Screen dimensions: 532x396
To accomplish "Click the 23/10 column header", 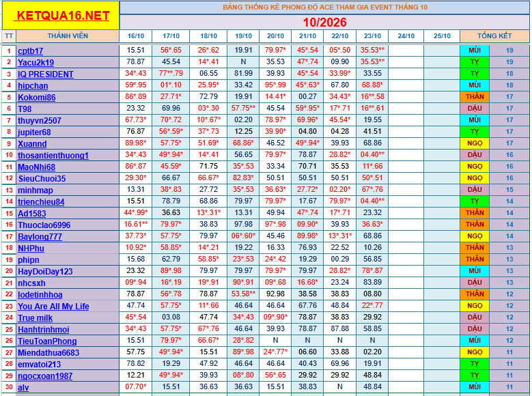I will [x=372, y=36].
